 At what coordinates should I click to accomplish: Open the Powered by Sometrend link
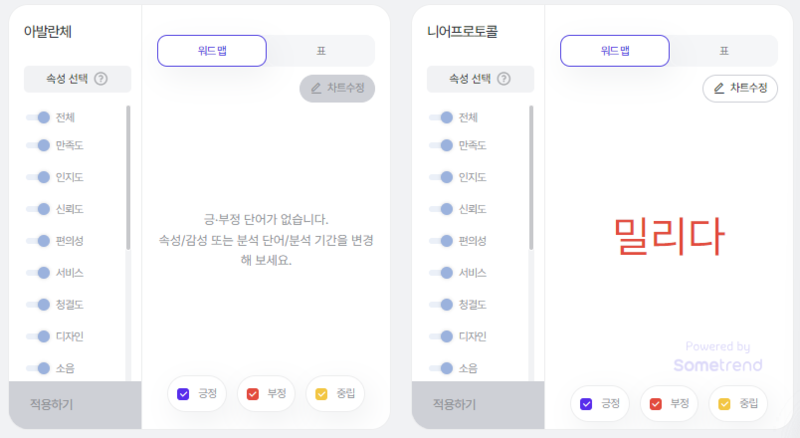[x=718, y=356]
